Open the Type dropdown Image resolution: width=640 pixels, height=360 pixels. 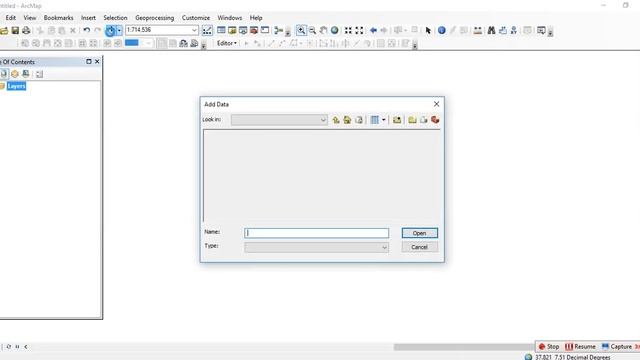[317, 247]
